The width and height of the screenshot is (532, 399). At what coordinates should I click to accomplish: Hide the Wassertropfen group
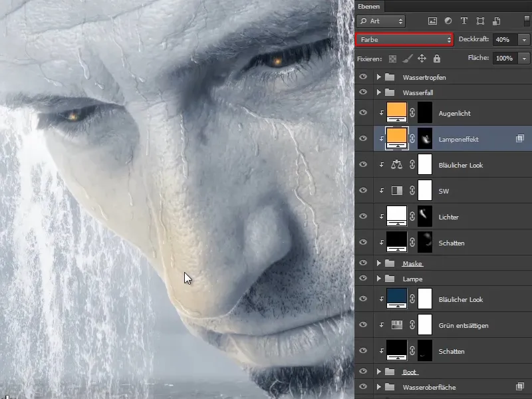coord(363,76)
